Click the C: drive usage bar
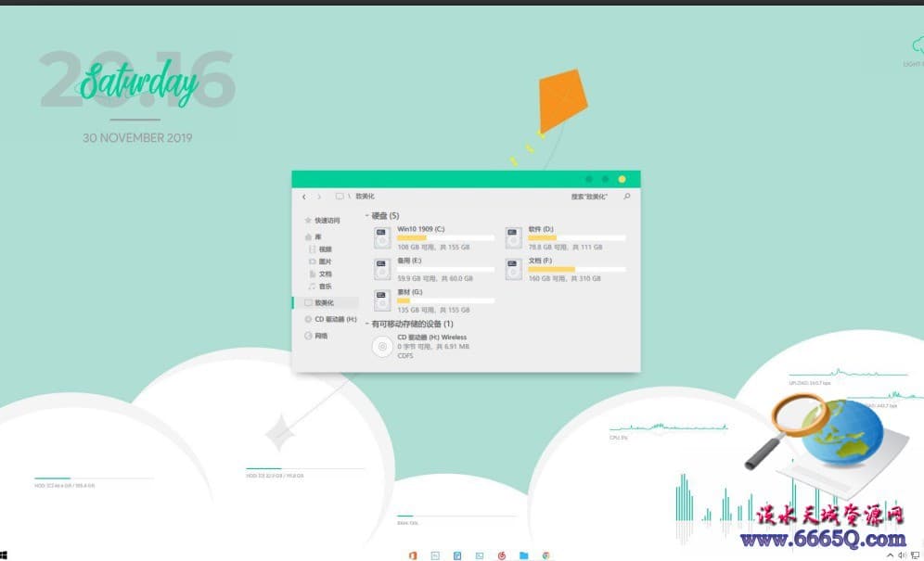Viewport: 924px width, 561px height. 445,238
